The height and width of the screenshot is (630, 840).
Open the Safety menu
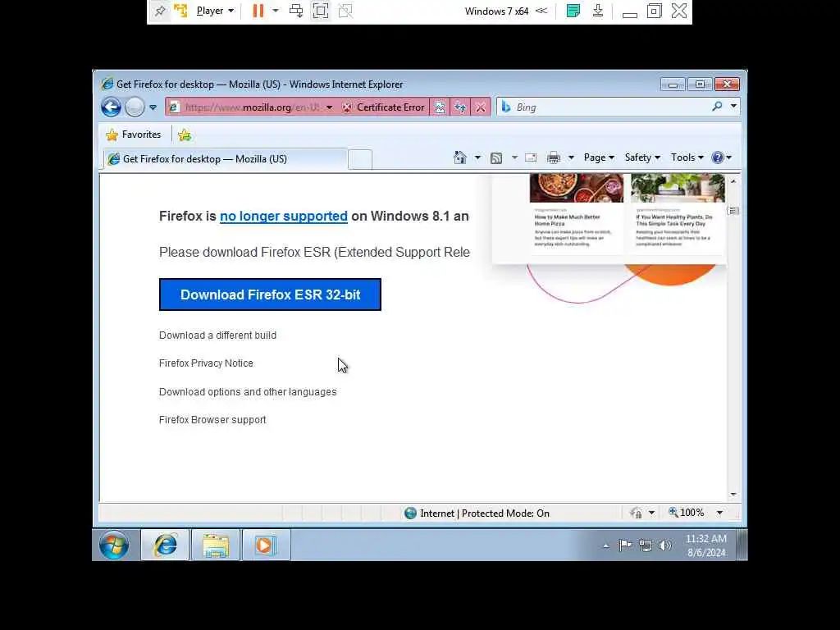click(x=642, y=157)
